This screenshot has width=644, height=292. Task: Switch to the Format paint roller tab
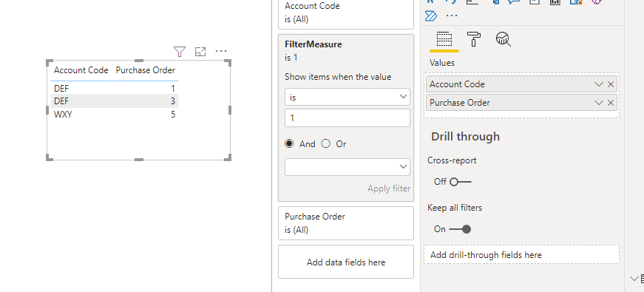pos(474,39)
